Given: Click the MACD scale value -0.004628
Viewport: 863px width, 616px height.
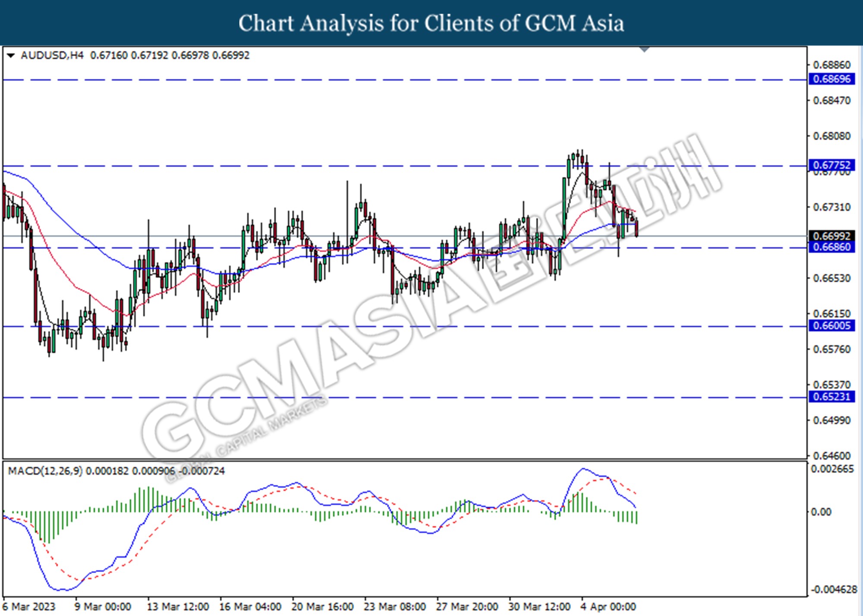Looking at the screenshot, I should [834, 589].
